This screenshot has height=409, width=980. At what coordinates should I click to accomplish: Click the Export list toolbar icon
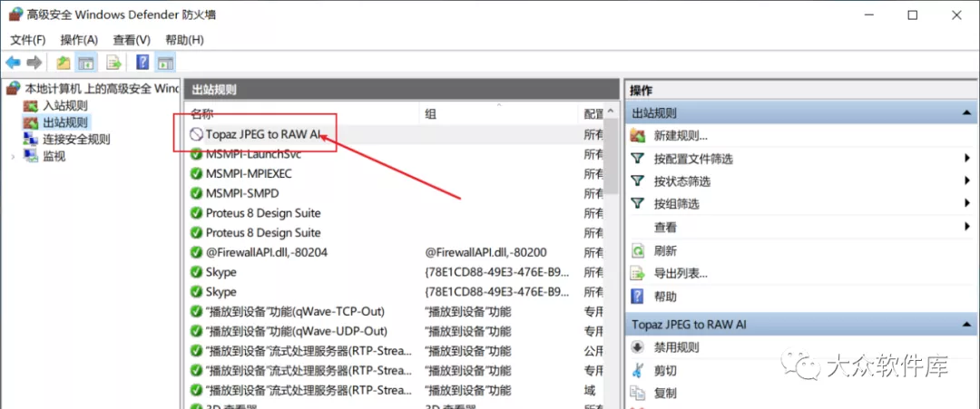click(113, 63)
